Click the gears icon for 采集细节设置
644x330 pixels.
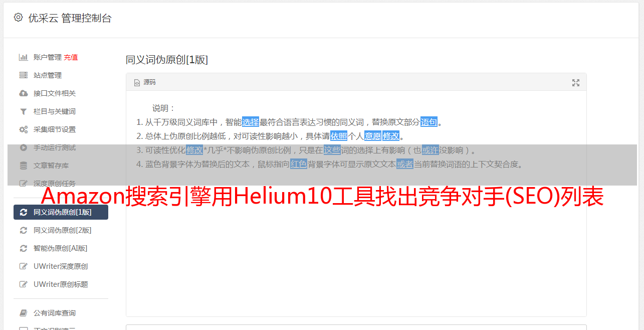point(23,129)
